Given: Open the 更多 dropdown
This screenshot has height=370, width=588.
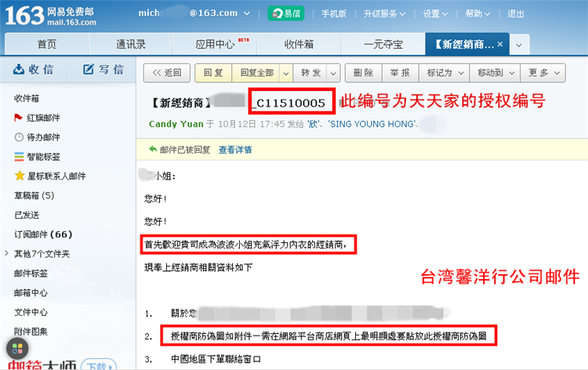Looking at the screenshot, I should (x=543, y=73).
